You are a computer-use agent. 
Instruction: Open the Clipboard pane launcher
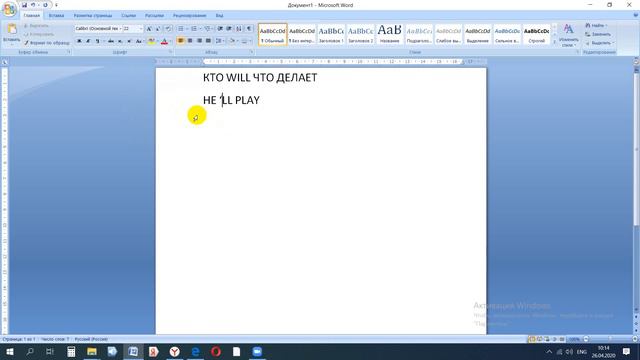click(69, 52)
